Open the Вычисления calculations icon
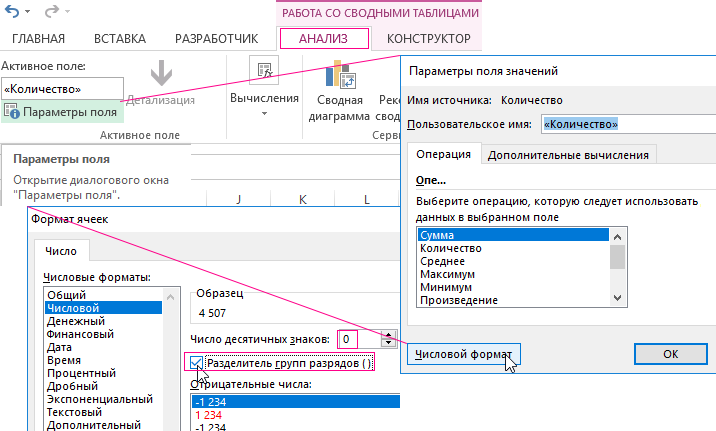716x431 pixels. [x=264, y=70]
